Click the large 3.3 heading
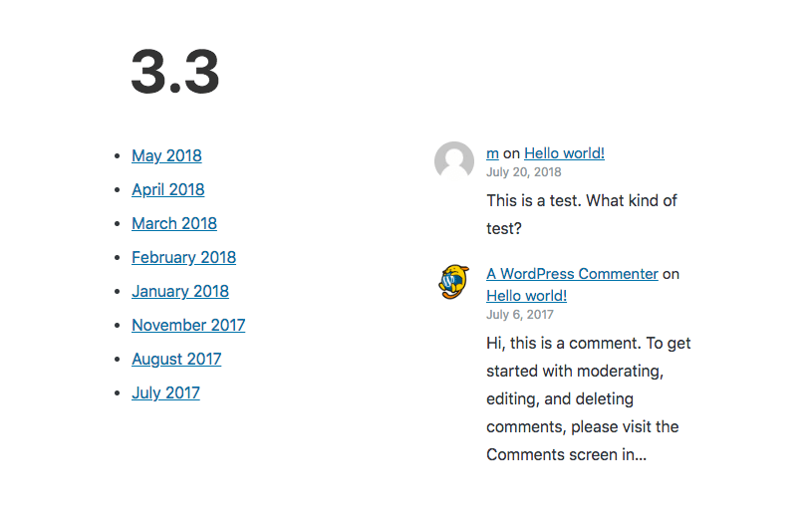This screenshot has width=812, height=518. click(x=175, y=72)
